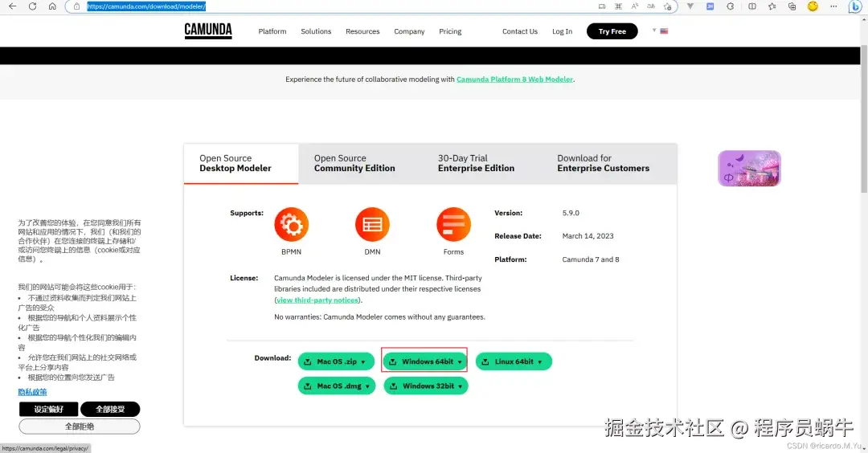Image resolution: width=868 pixels, height=453 pixels.
Task: Open the Linux 64bit download dropdown
Action: click(514, 361)
